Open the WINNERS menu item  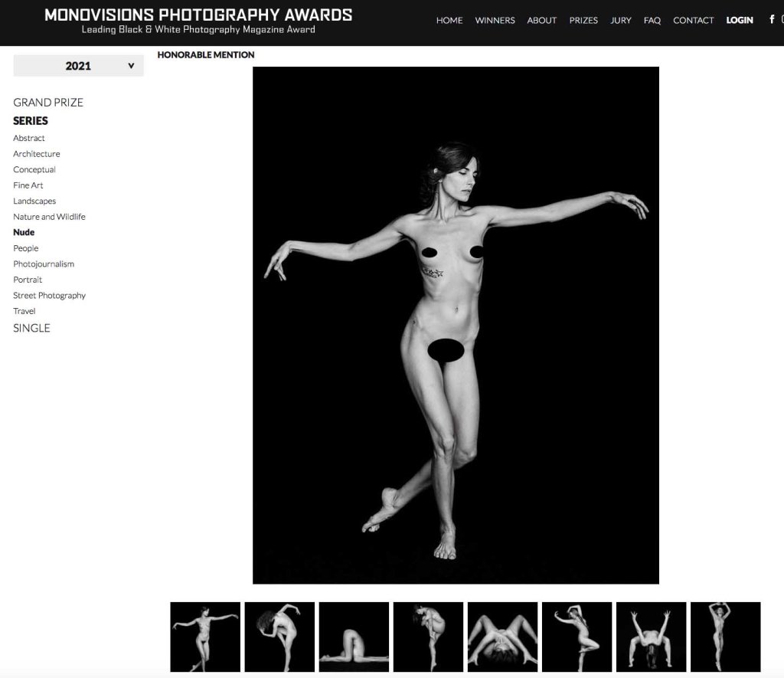[x=495, y=21]
